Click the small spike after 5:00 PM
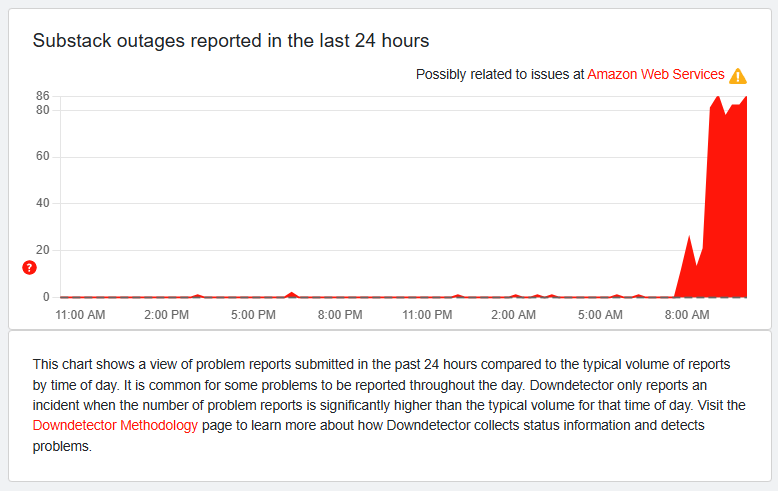The width and height of the screenshot is (778, 491). 292,295
